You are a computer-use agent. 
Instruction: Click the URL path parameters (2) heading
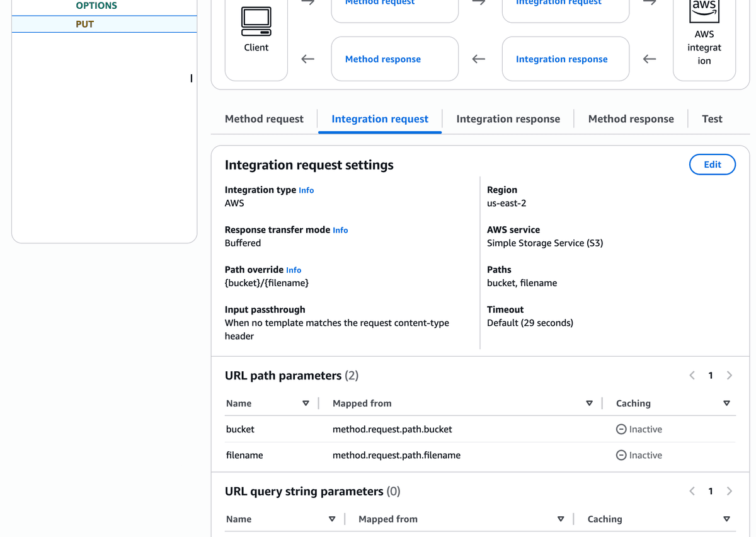(292, 376)
